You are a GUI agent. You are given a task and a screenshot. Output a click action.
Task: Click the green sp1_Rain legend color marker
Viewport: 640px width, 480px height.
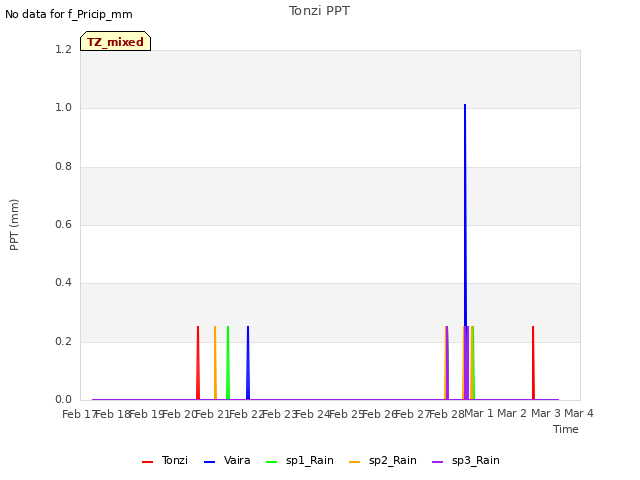[271, 462]
